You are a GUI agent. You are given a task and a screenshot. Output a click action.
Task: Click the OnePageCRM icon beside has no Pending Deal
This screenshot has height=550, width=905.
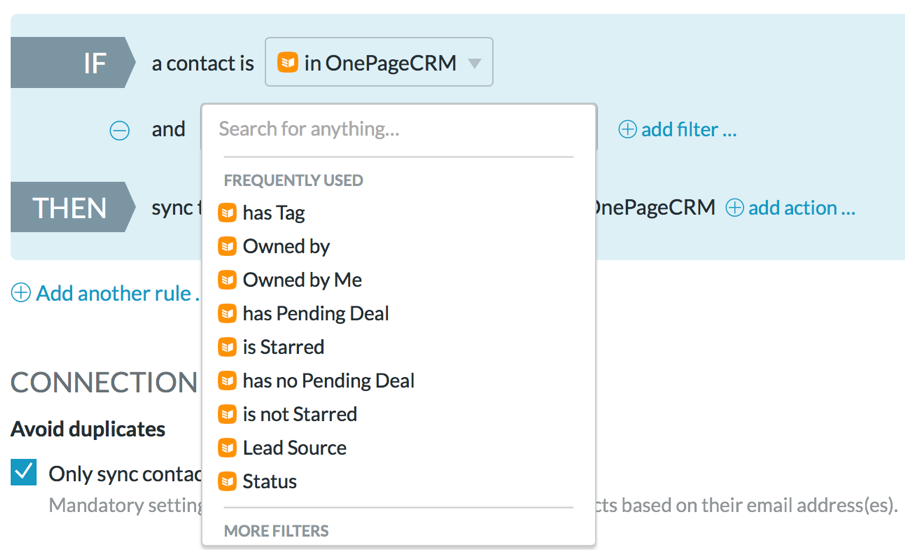point(227,381)
